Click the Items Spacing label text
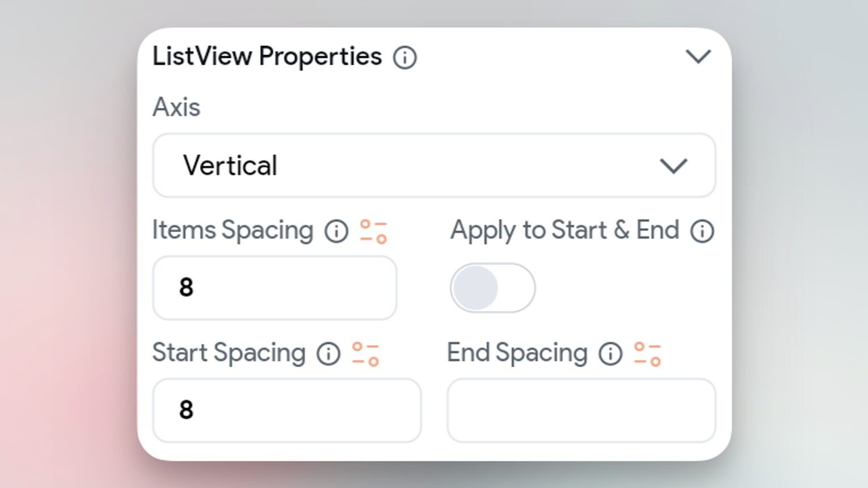This screenshot has width=868, height=488. (x=233, y=231)
